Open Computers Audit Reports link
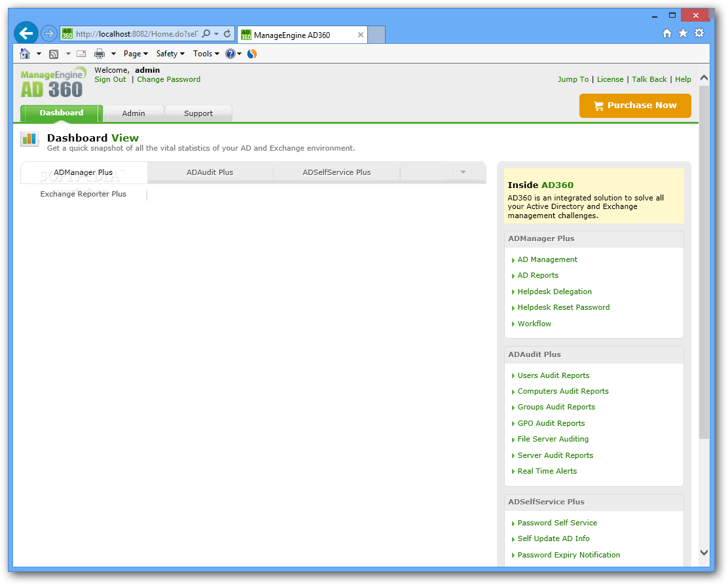Viewport: 728px width, 585px height. tap(563, 391)
